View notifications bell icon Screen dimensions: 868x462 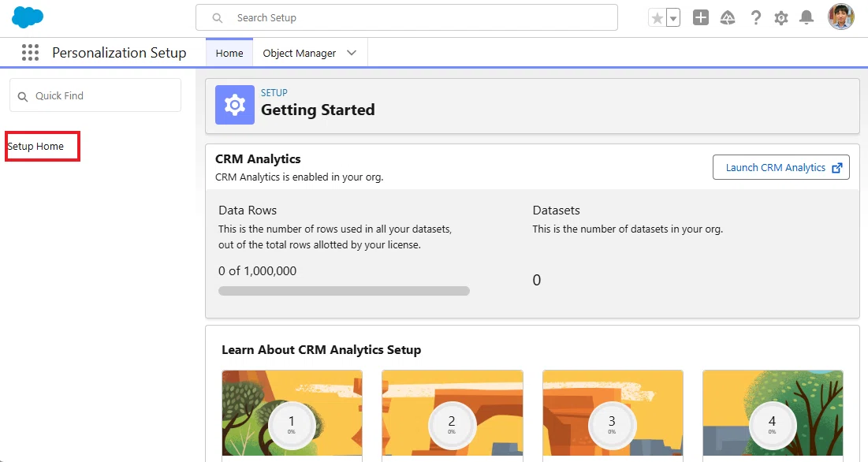click(x=807, y=17)
